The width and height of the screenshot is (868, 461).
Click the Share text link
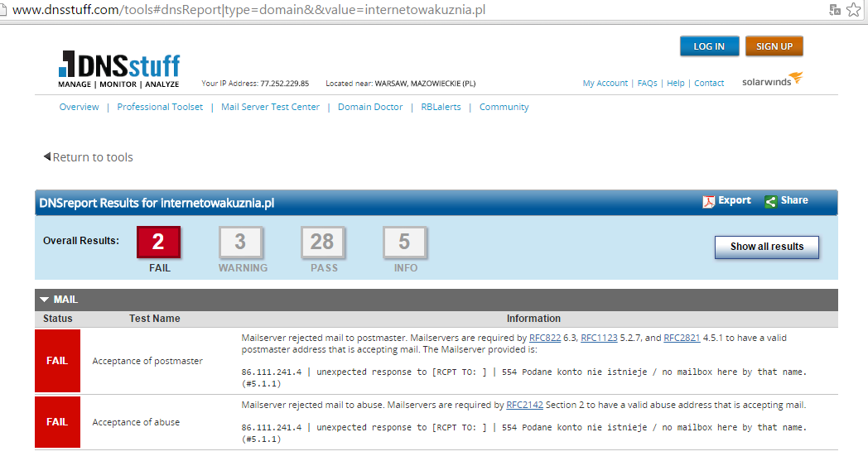(794, 200)
